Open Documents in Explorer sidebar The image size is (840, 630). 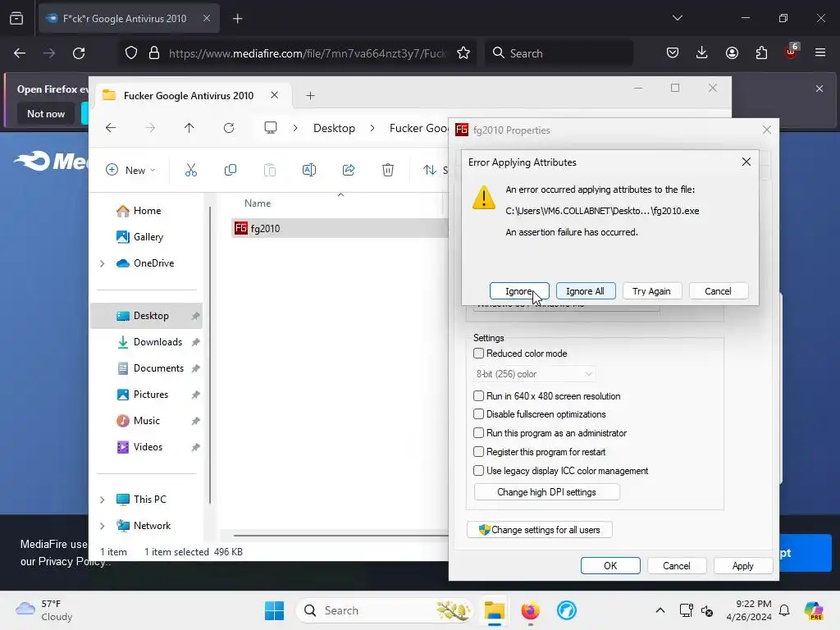158,368
